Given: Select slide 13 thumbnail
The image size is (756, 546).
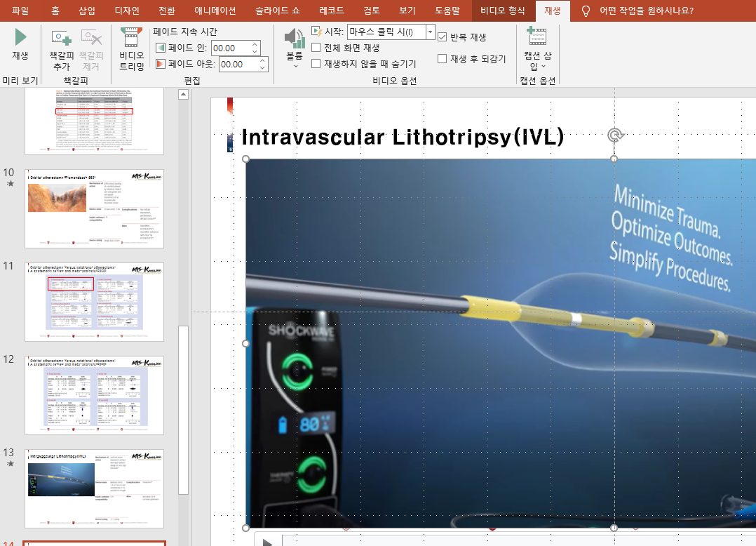Looking at the screenshot, I should tap(95, 488).
